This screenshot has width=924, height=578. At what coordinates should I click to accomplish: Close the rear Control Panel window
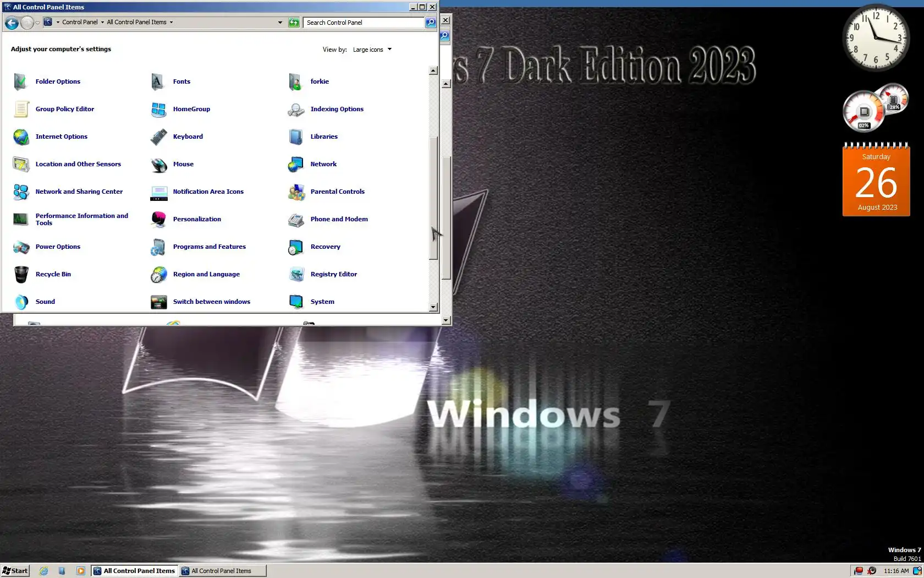point(446,20)
